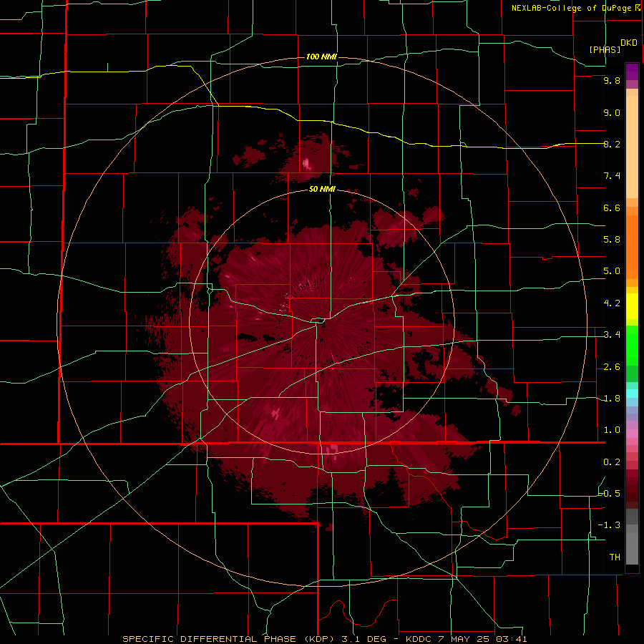Click the 7 MAY 25 date in the caption
This screenshot has width=644, height=644.
(466, 639)
